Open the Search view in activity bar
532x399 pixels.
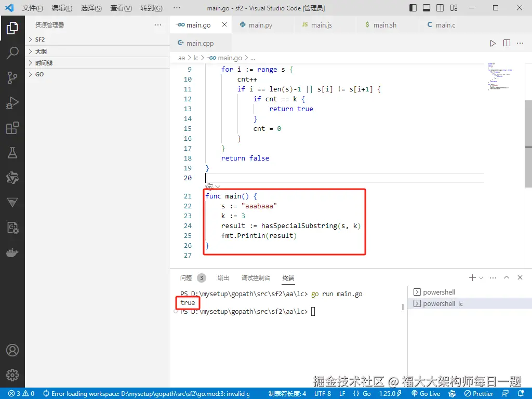[x=12, y=53]
